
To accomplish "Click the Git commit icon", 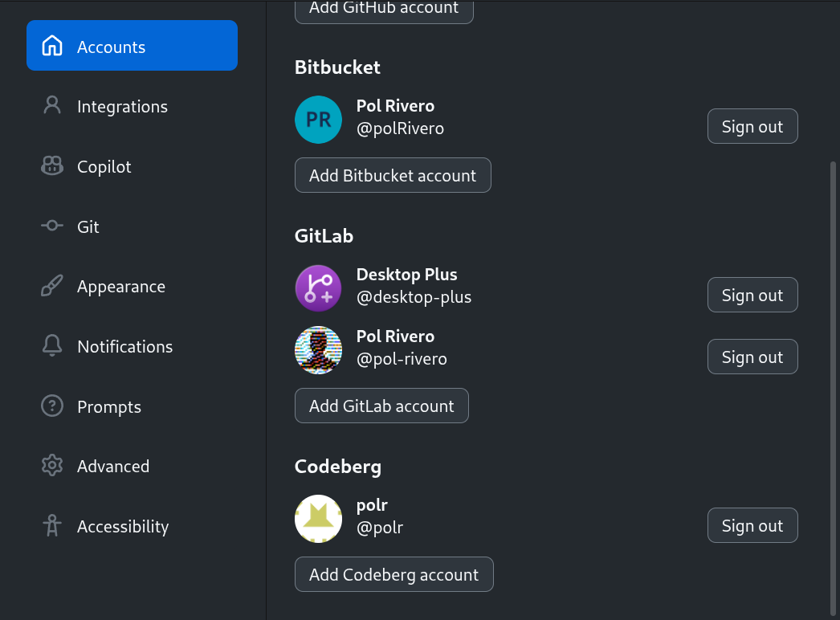I will [52, 226].
